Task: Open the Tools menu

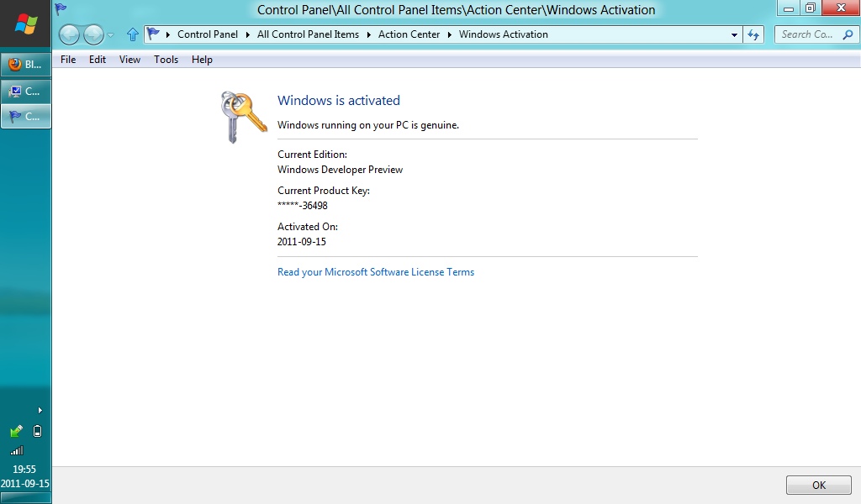Action: 166,60
